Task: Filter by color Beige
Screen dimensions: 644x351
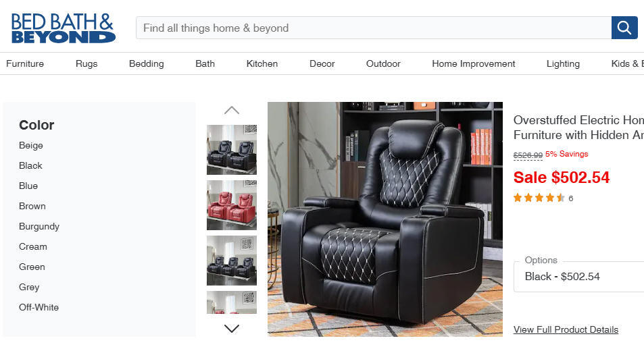Action: [31, 146]
